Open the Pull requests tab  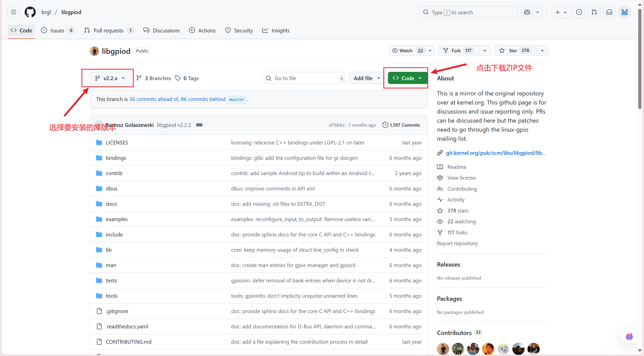pyautogui.click(x=109, y=30)
